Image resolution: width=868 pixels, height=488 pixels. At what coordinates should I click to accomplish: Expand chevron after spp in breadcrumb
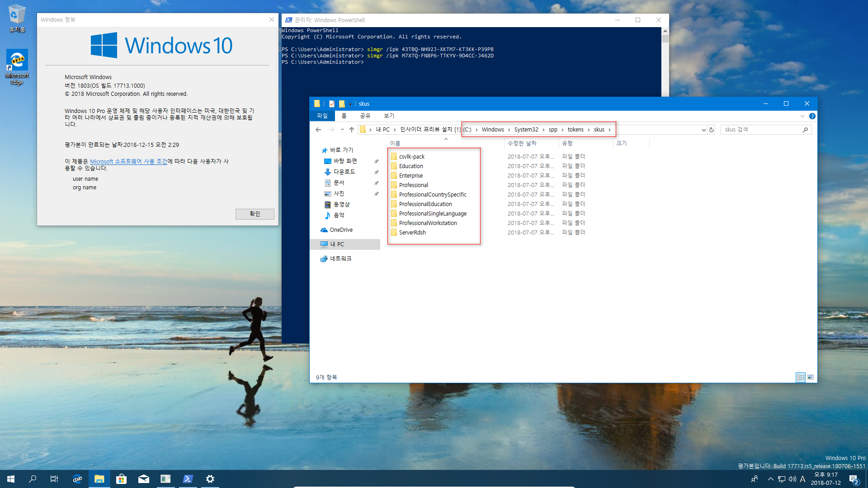[x=562, y=130]
